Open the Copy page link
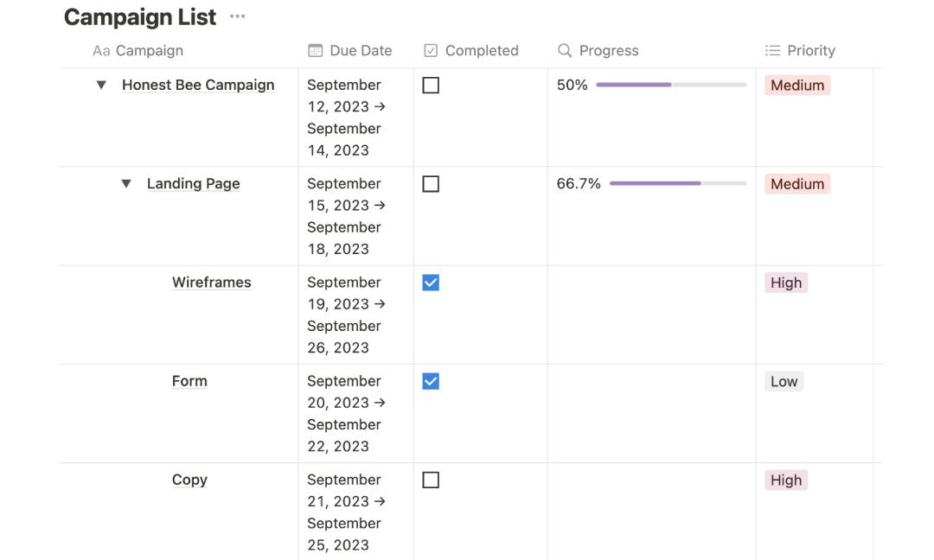The width and height of the screenshot is (934, 560). (x=189, y=480)
